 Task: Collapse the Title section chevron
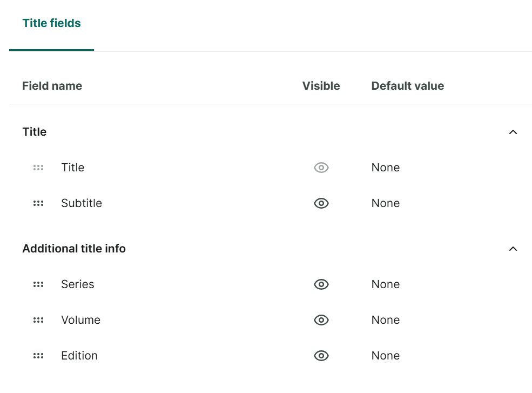(x=513, y=132)
